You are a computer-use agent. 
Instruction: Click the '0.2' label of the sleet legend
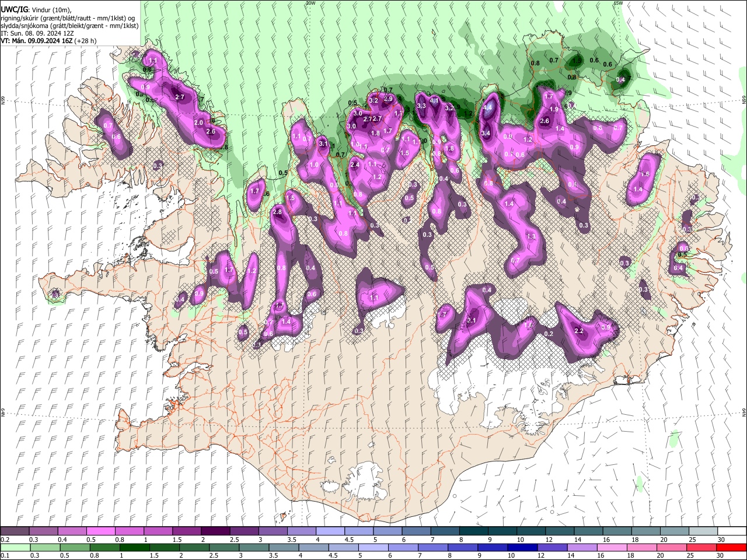click(5, 540)
